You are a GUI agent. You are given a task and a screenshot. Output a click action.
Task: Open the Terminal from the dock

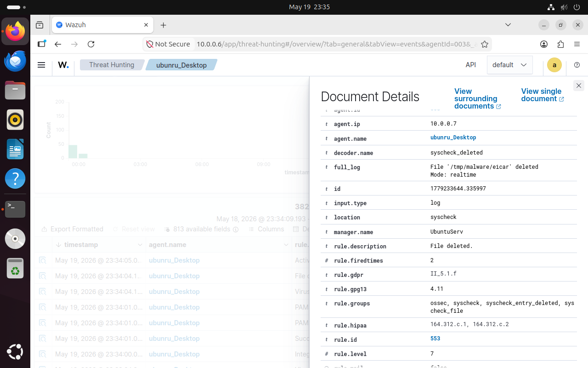(x=15, y=209)
